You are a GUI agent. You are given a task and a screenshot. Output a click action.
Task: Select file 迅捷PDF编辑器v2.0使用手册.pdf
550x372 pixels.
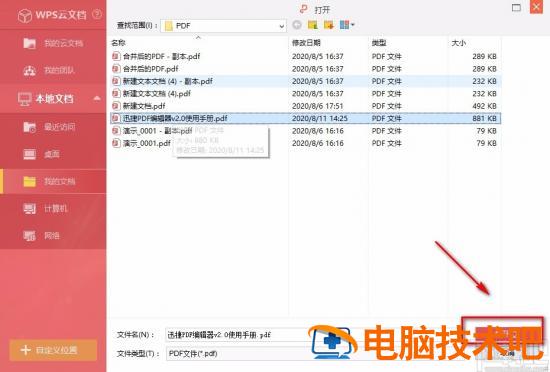tap(306, 119)
